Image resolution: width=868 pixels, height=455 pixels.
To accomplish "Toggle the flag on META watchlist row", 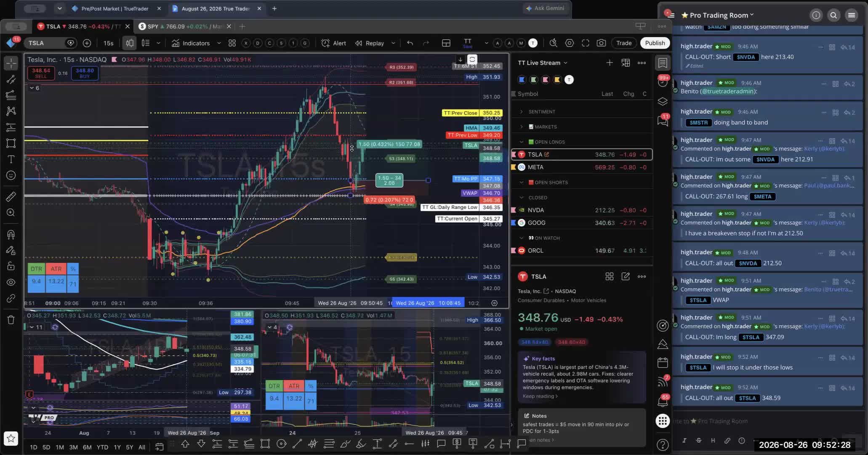I will [x=514, y=167].
